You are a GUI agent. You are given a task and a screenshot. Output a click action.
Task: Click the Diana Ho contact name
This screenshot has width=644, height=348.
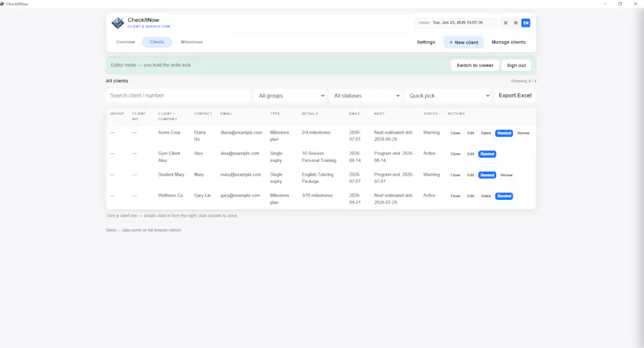click(200, 136)
